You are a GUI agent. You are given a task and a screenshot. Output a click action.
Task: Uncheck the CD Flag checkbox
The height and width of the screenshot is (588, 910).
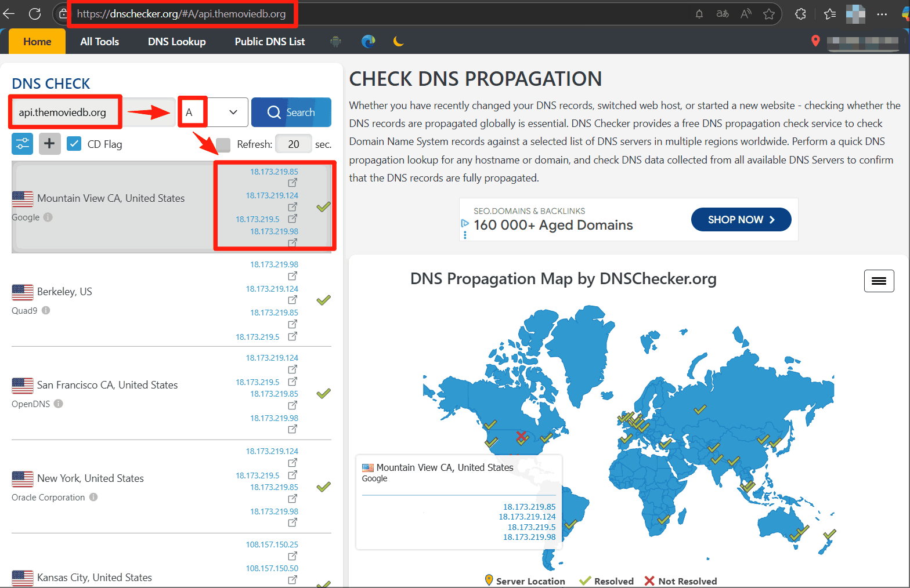(x=74, y=144)
